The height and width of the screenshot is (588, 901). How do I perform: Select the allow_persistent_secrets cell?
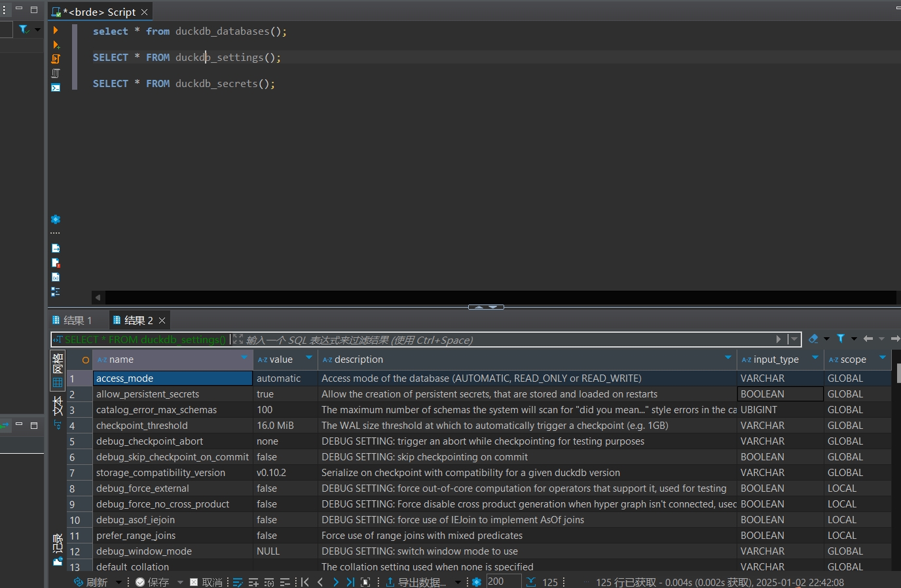point(173,394)
